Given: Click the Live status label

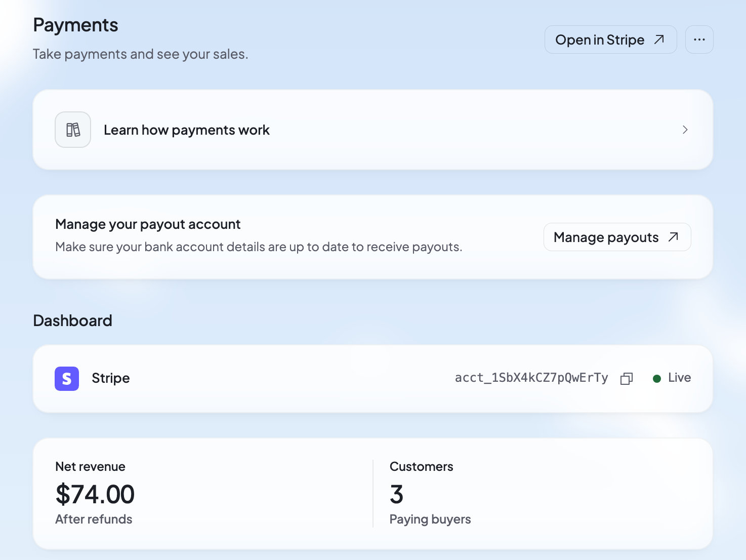Looking at the screenshot, I should pyautogui.click(x=679, y=378).
